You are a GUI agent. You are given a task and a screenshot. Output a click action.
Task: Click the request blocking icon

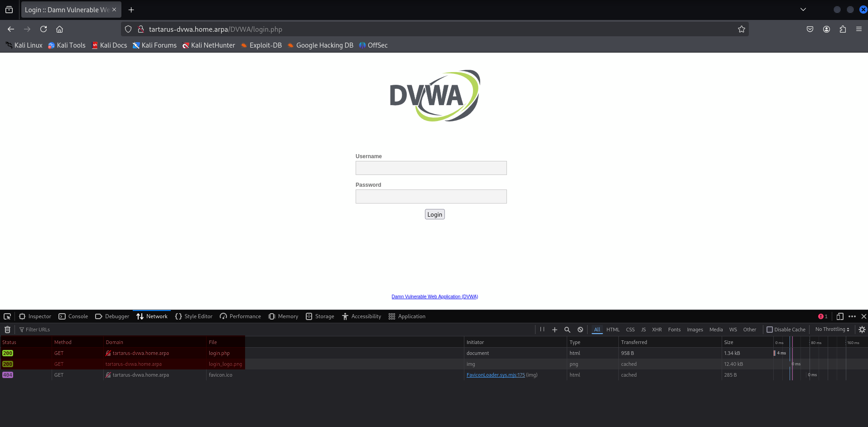(580, 330)
